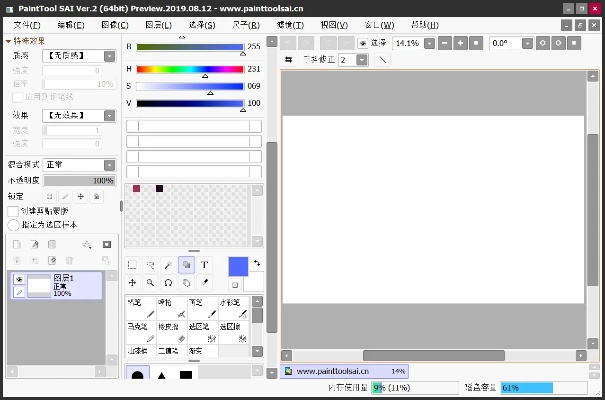Enable the 创建剪贴蒙版 clipping mask checkbox
Viewport: 605px width, 400px height.
coord(12,211)
